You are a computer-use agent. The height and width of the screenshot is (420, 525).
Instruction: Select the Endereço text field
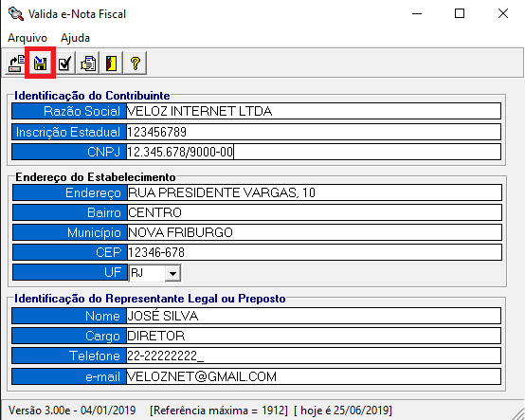(x=315, y=192)
